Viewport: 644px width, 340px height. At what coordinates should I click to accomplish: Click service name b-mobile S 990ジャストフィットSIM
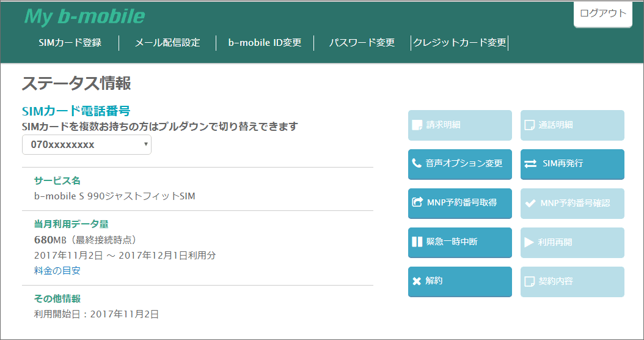coord(115,196)
